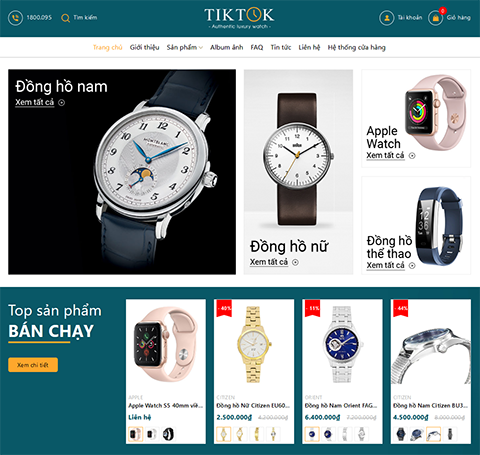480x455 pixels.
Task: Open search with the magnifier icon
Action: [66, 18]
